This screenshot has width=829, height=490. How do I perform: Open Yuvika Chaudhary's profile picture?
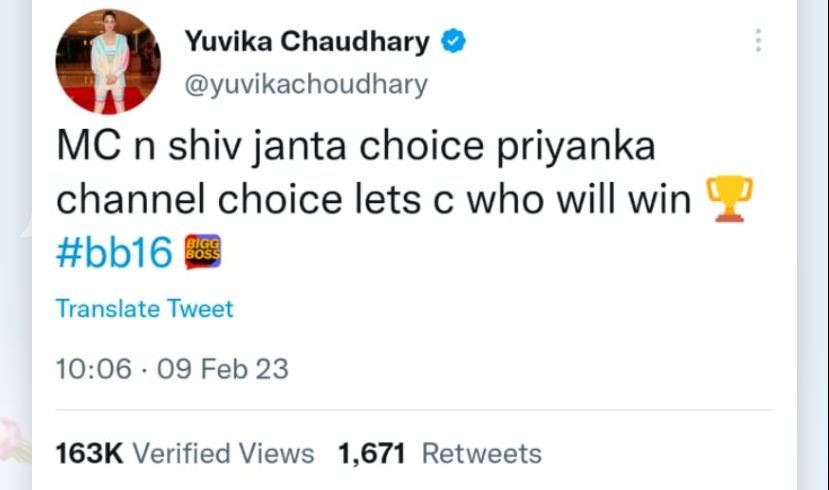107,61
